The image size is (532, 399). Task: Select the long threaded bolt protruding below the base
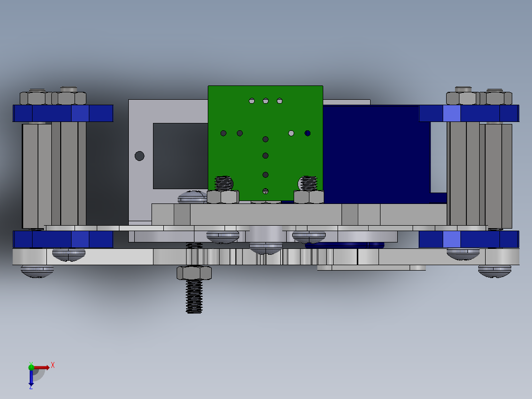[194, 296]
